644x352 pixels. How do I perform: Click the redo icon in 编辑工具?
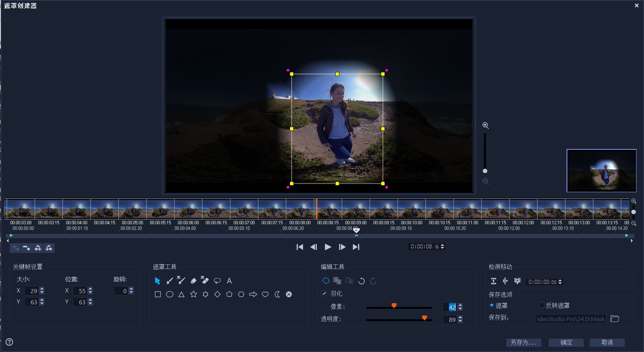coord(373,281)
